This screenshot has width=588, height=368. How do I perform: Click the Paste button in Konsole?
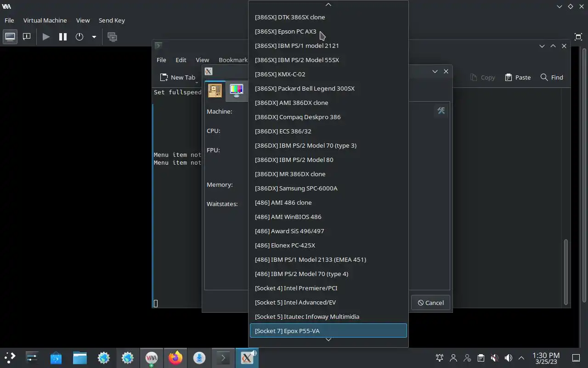[x=518, y=77]
